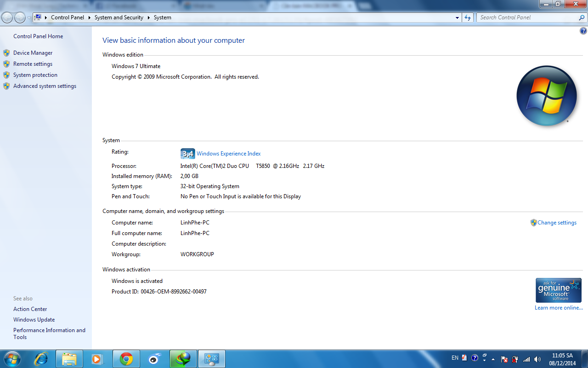Image resolution: width=588 pixels, height=368 pixels.
Task: Go to System and Security breadcrumb
Action: 119,17
